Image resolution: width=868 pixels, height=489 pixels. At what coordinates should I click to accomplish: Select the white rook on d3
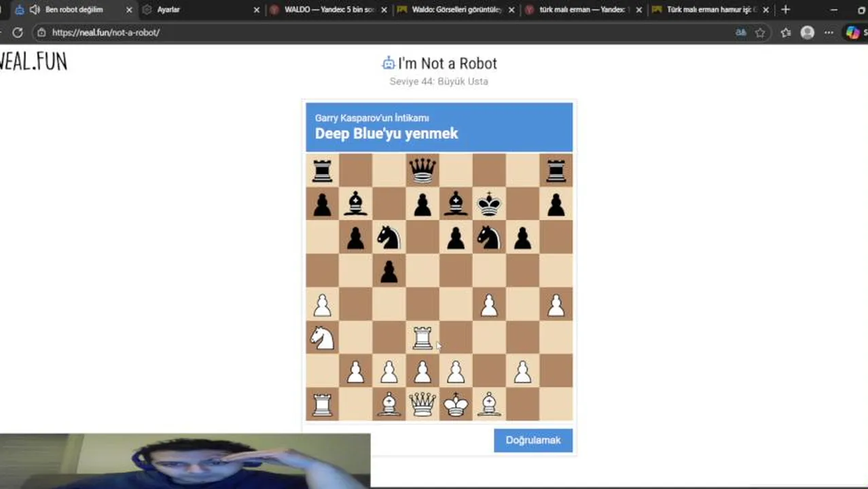422,337
